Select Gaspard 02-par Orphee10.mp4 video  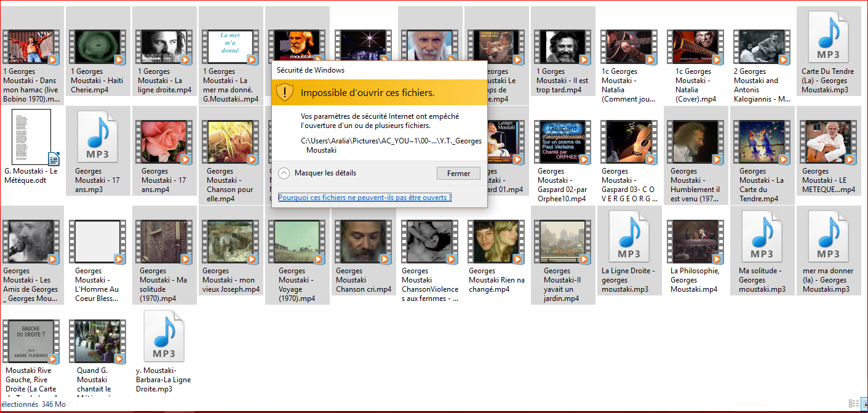(562, 142)
